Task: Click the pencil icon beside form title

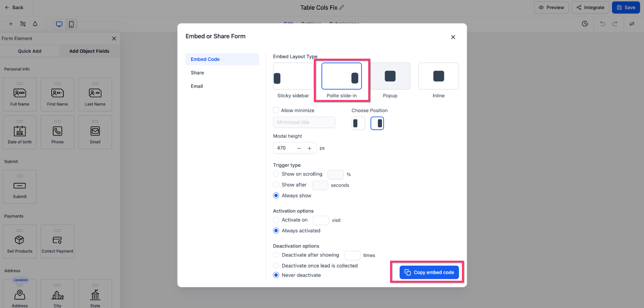Action: (341, 7)
